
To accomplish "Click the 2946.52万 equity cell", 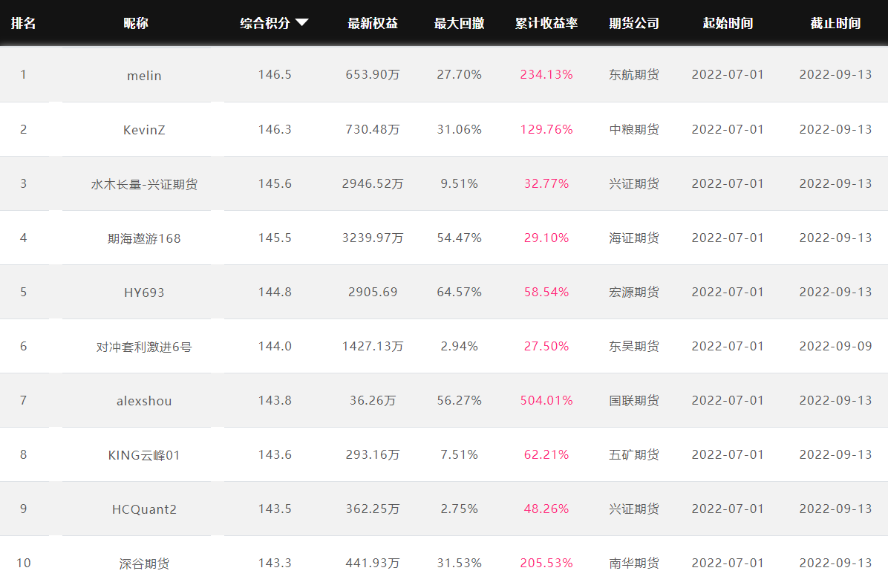I will [373, 183].
